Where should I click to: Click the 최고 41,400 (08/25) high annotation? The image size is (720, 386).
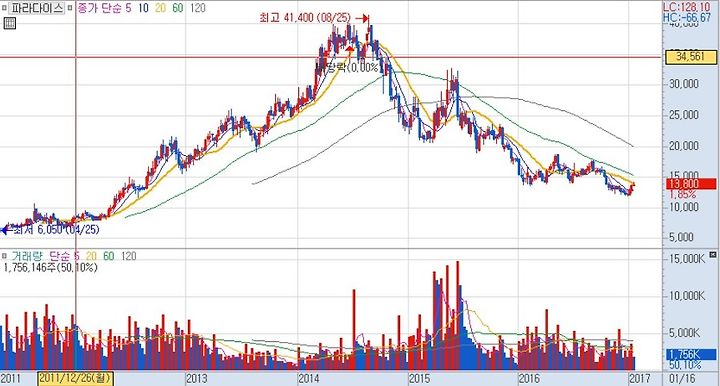tap(305, 18)
